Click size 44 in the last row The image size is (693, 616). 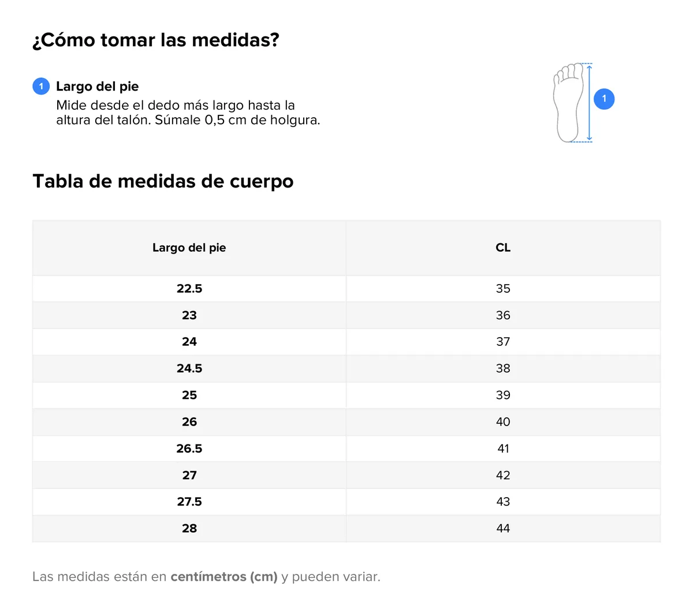pyautogui.click(x=503, y=528)
